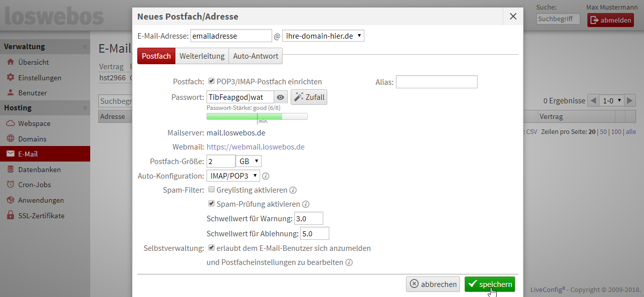Switch to the Weiterleitung tab
The height and width of the screenshot is (297, 644).
(x=202, y=56)
